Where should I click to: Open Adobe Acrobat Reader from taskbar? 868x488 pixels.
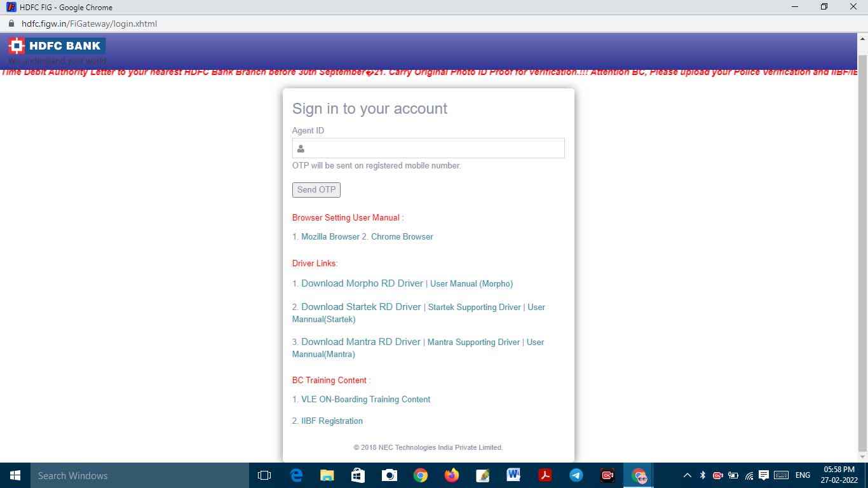coord(545,475)
